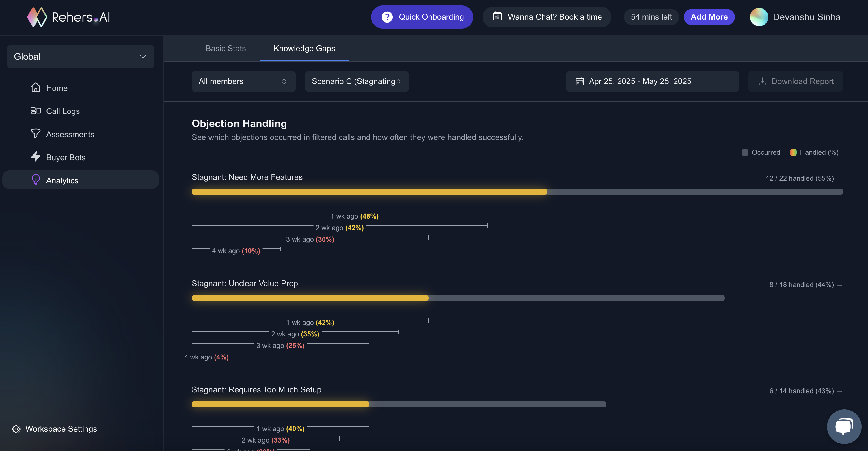Viewport: 868px width, 451px height.
Task: Open the Global workspace dropdown
Action: pyautogui.click(x=80, y=57)
